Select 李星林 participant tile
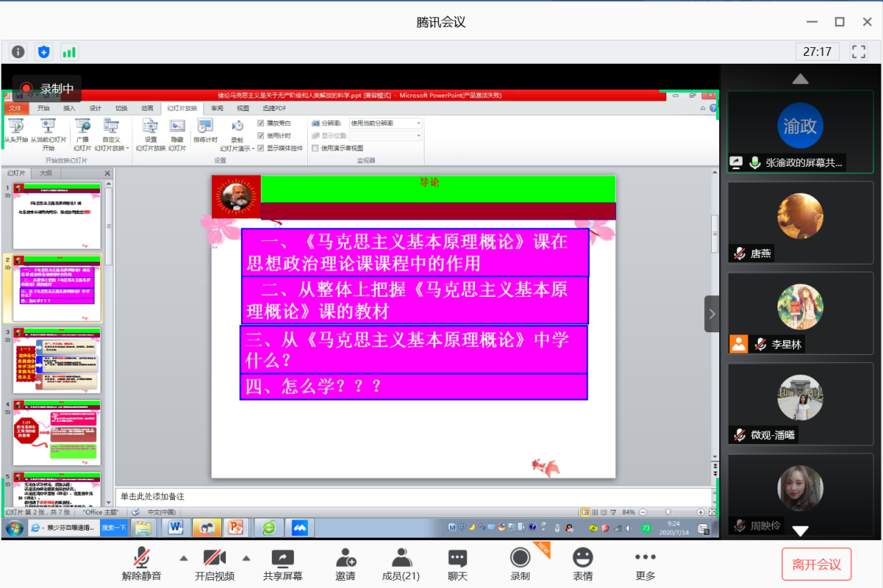883x588 pixels. pos(800,313)
